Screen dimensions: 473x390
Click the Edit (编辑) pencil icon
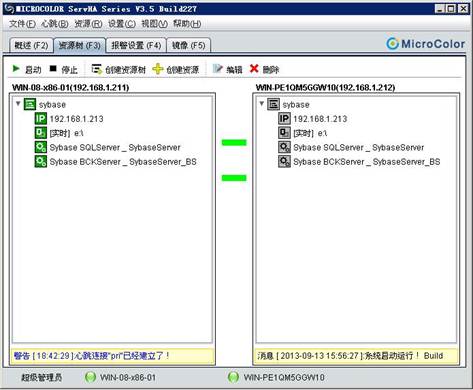click(x=217, y=69)
